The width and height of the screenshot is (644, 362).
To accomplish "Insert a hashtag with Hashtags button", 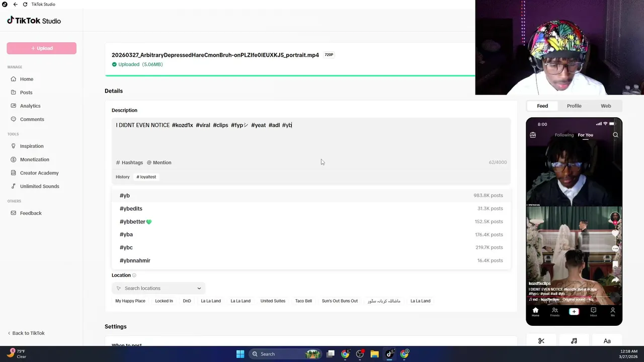I will pyautogui.click(x=129, y=162).
